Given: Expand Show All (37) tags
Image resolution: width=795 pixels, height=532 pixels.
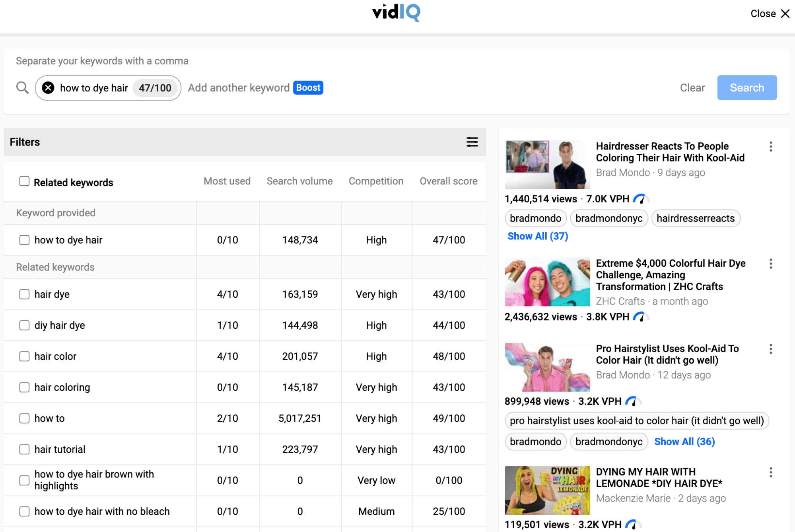Looking at the screenshot, I should coord(538,236).
